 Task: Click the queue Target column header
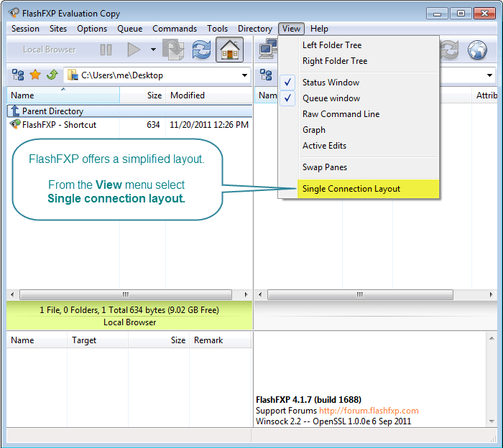98,340
